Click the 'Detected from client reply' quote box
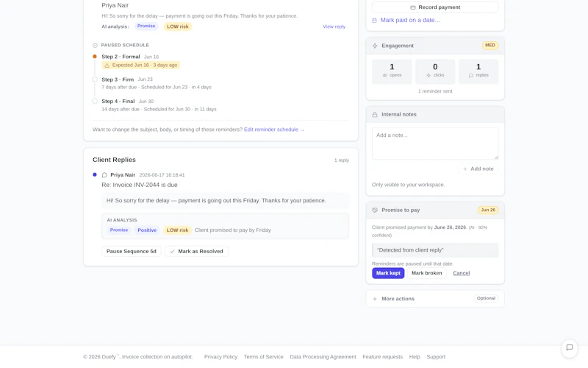This screenshot has height=368, width=588. pos(435,250)
